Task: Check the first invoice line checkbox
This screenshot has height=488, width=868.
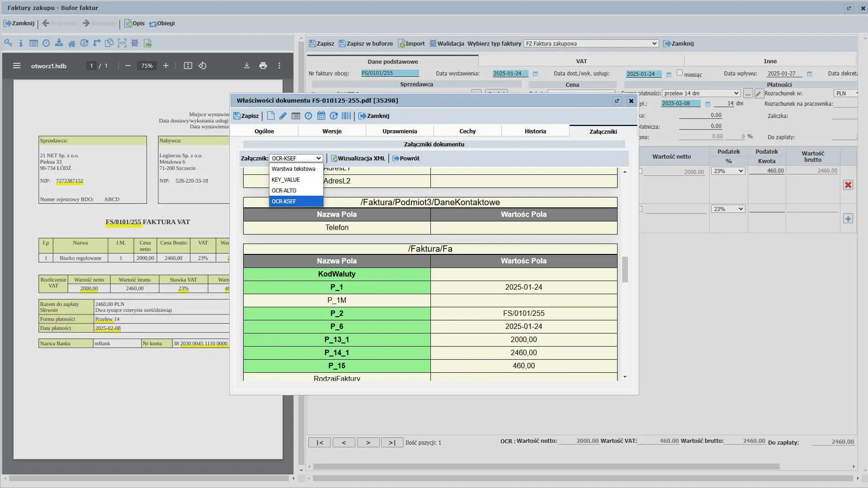Action: (x=641, y=172)
